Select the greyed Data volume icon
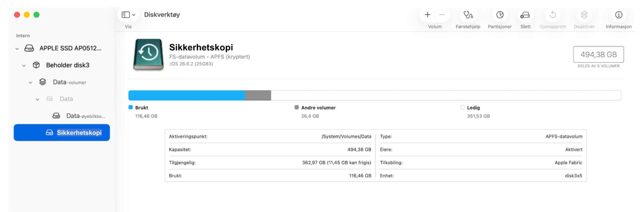644x212 pixels. pos(50,99)
